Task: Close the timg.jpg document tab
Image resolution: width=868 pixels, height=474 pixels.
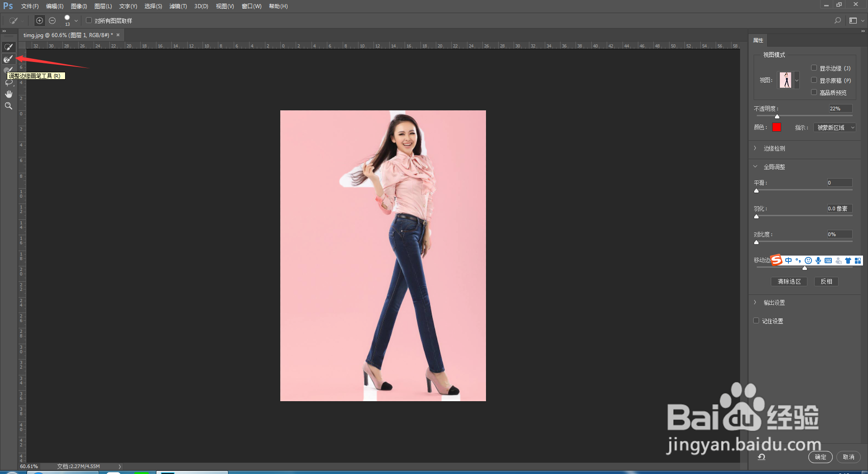Action: (118, 35)
